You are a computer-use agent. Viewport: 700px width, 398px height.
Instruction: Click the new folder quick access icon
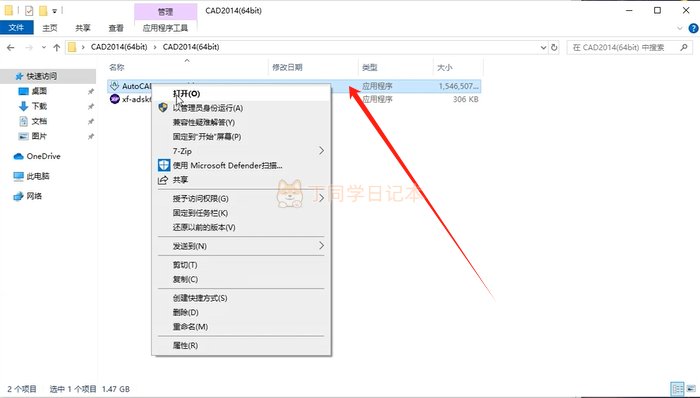[x=43, y=10]
